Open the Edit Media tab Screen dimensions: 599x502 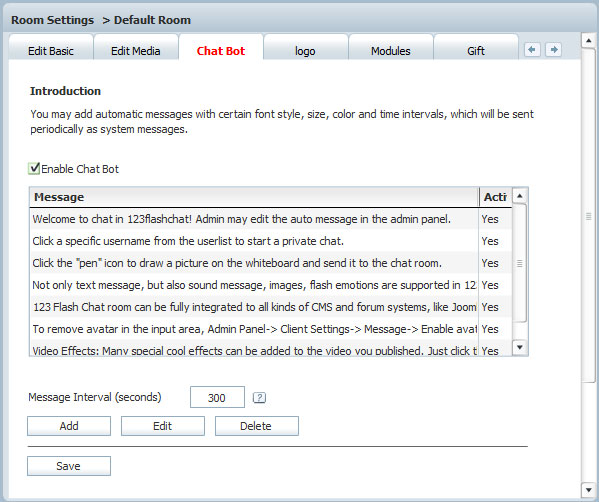pyautogui.click(x=136, y=51)
